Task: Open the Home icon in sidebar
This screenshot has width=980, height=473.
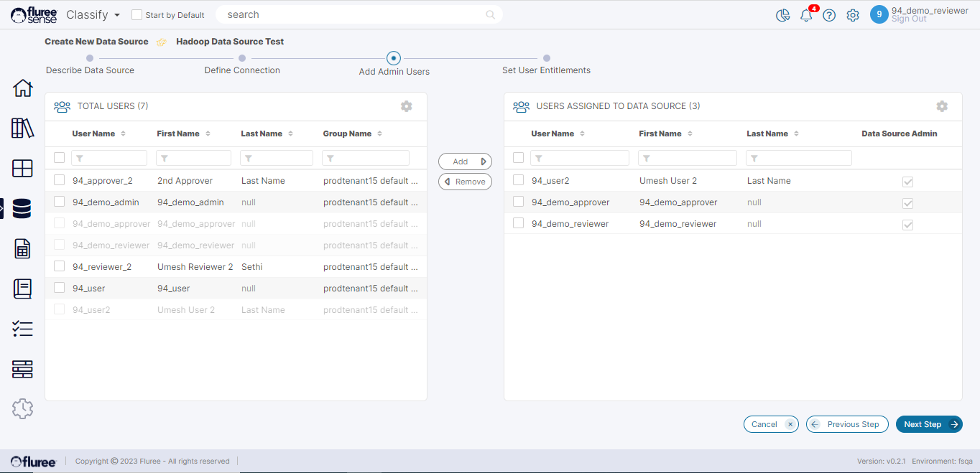Action: pyautogui.click(x=22, y=88)
